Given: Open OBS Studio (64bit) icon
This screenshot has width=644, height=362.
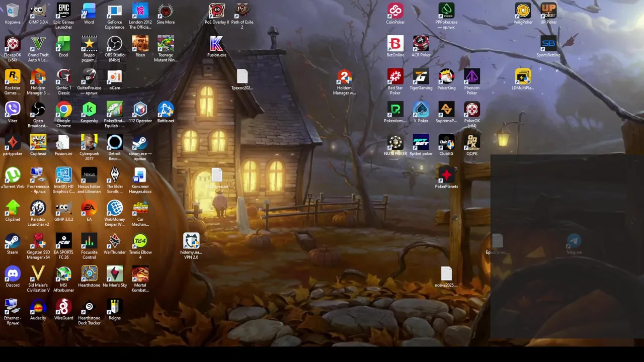Looking at the screenshot, I should coord(115,49).
